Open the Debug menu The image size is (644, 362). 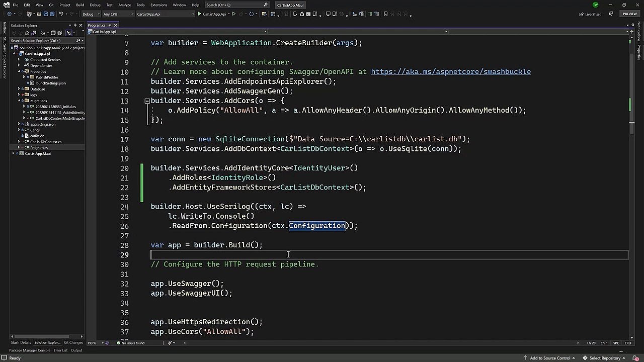(95, 5)
